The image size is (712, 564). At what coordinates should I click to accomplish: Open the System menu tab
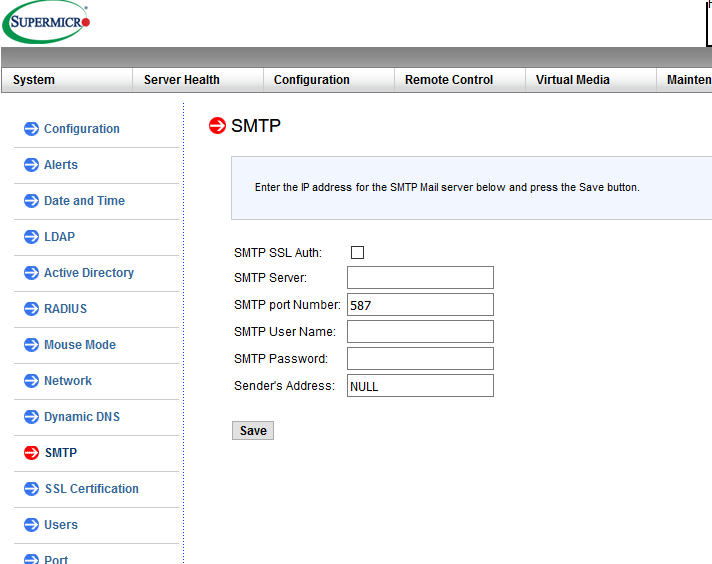pyautogui.click(x=67, y=80)
